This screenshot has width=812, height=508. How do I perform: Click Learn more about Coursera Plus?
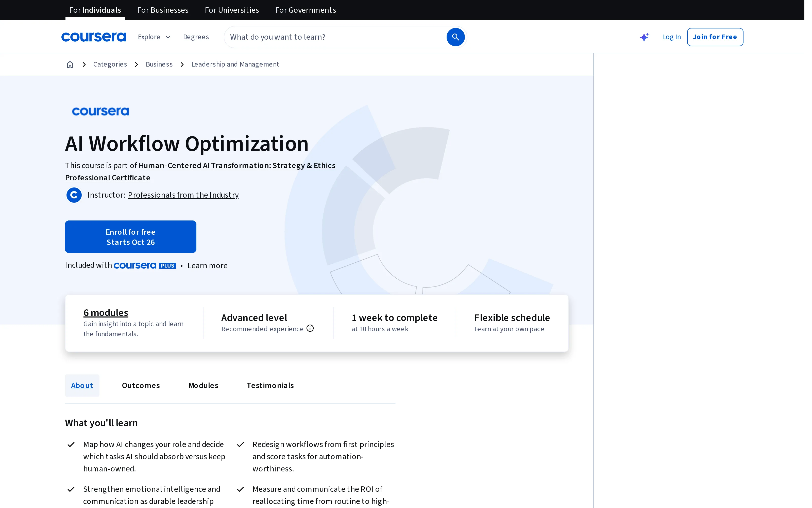[x=207, y=265]
